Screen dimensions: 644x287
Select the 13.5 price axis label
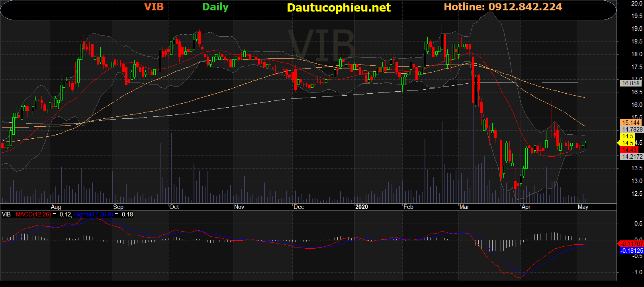636,168
